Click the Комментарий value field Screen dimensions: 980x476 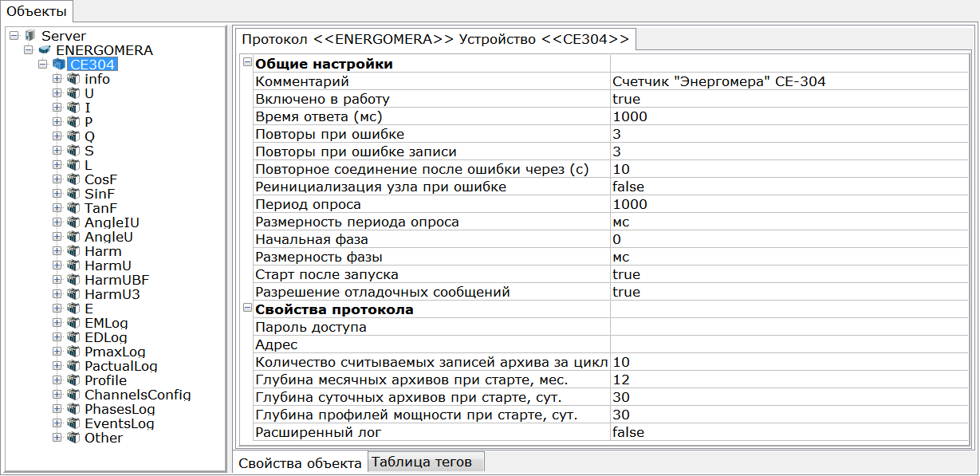click(790, 81)
